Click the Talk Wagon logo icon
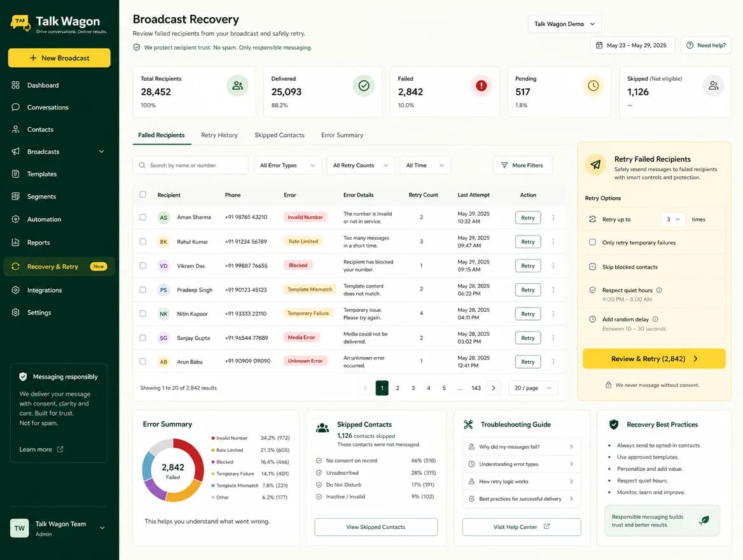Image resolution: width=743 pixels, height=560 pixels. 20,23
